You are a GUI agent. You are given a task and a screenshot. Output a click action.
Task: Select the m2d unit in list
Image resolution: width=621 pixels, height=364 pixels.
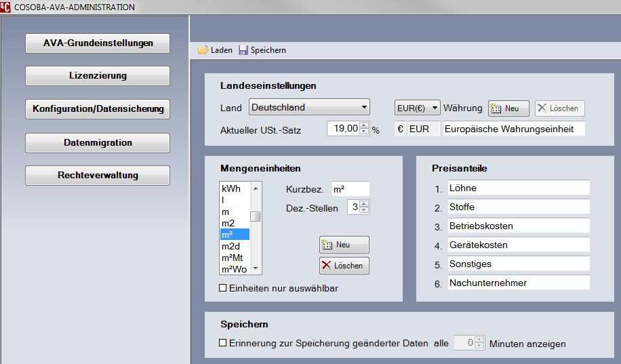[x=231, y=246]
